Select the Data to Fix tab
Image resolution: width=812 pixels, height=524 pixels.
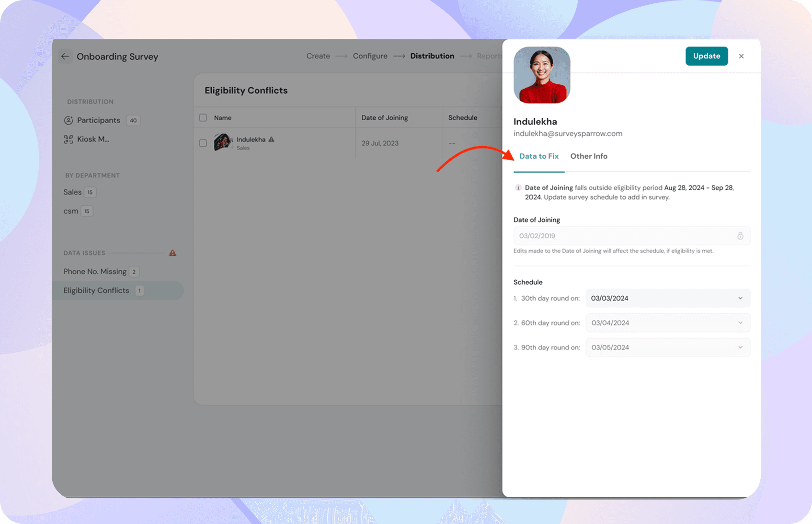pyautogui.click(x=538, y=156)
